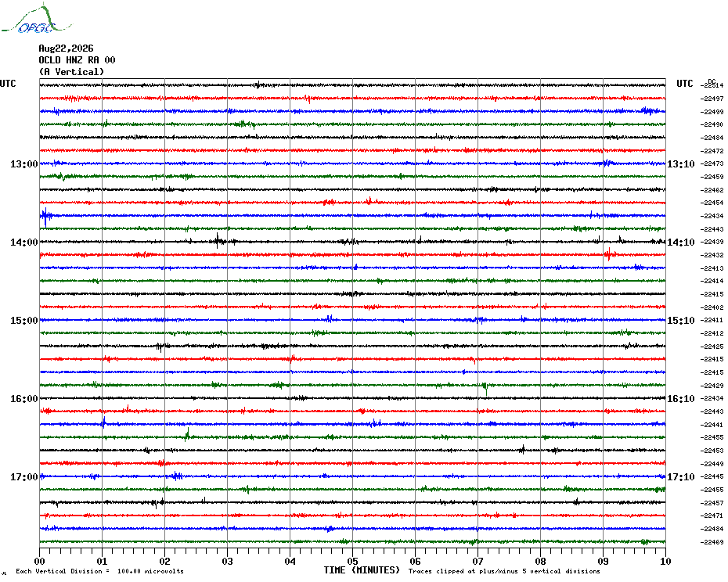The width and height of the screenshot is (728, 582).
Task: Click the date label Aug22,2026
Action: (x=66, y=48)
